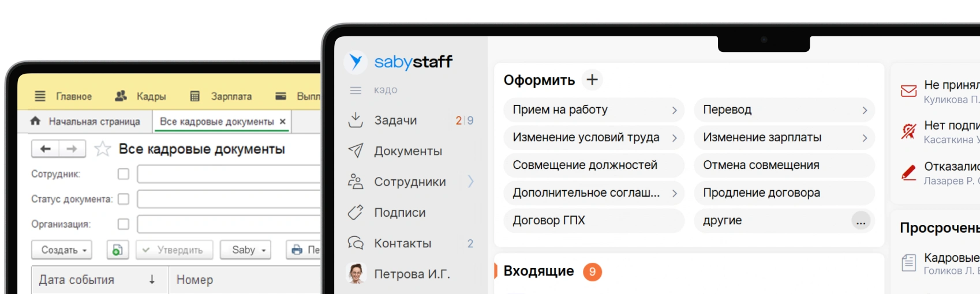980x294 pixels.
Task: Open the Зарплата menu
Action: point(231,96)
